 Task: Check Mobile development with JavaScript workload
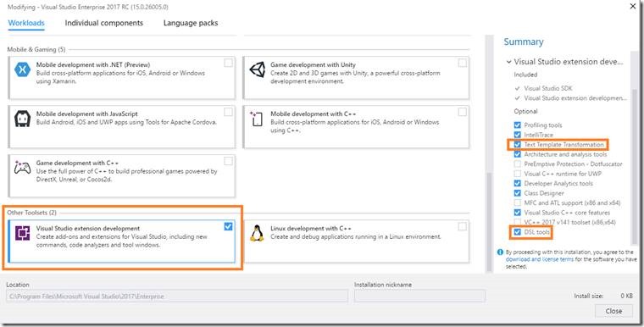228,112
